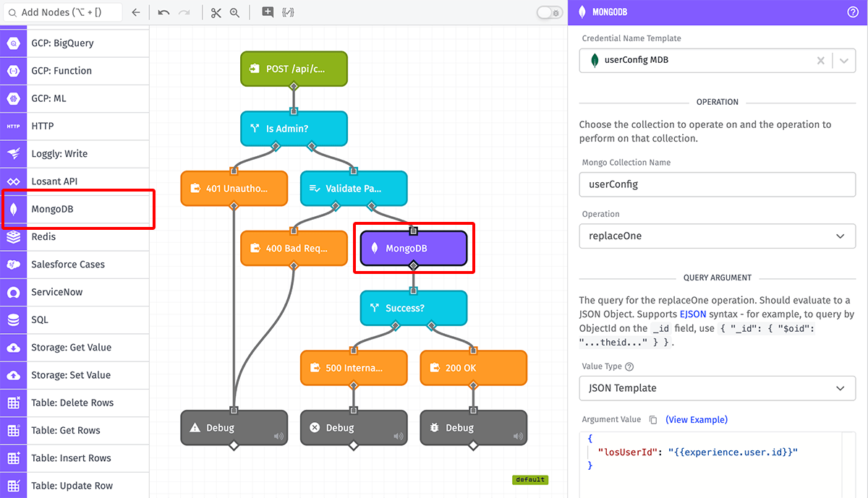
Task: Open the Operation dropdown showing replaceOne
Action: [718, 236]
